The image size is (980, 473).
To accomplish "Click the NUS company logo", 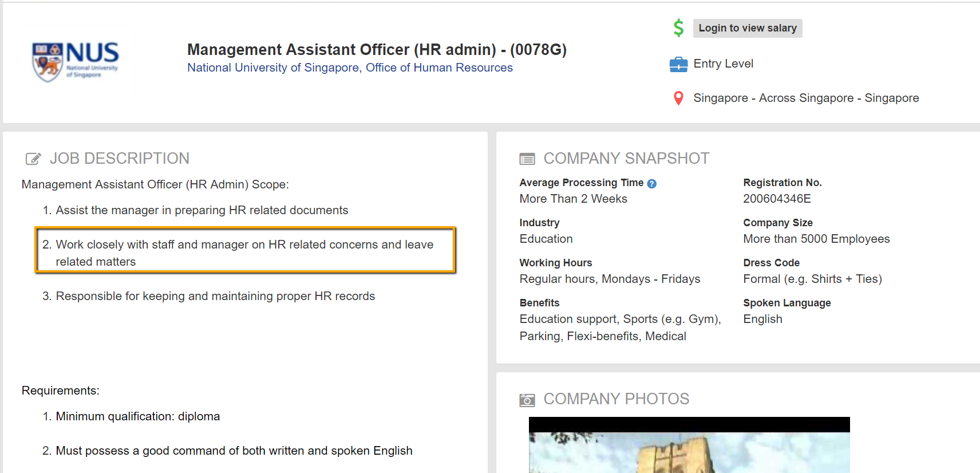I will tap(75, 62).
